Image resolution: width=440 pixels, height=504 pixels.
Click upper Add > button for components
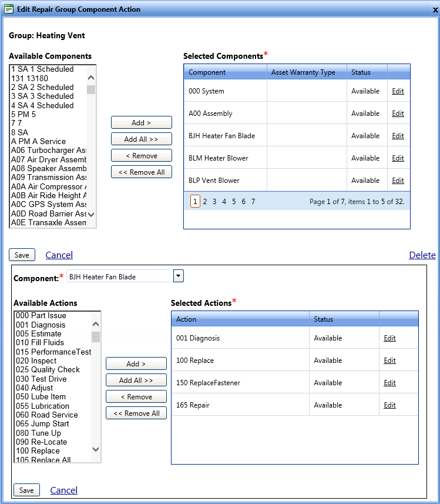(x=142, y=122)
